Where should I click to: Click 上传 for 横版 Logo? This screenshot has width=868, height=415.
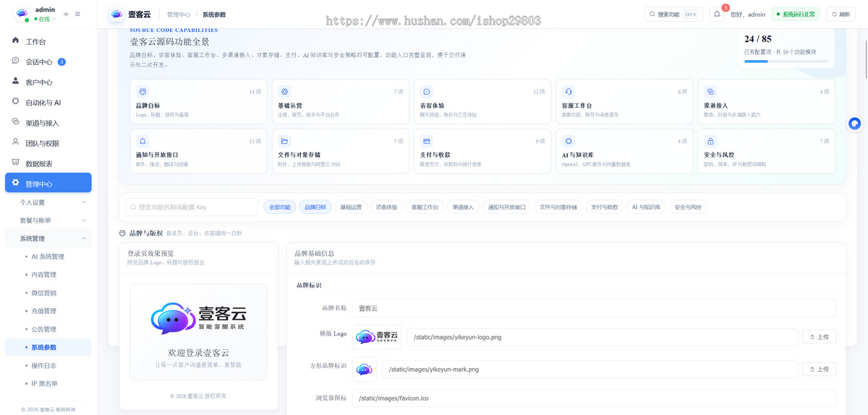[819, 337]
